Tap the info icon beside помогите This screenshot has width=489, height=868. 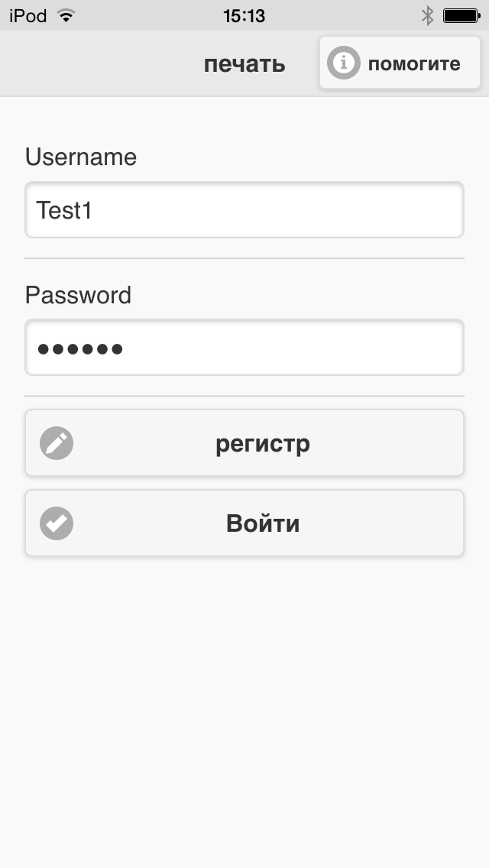coord(343,63)
